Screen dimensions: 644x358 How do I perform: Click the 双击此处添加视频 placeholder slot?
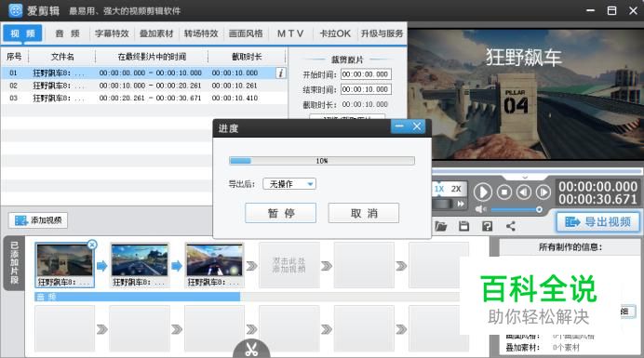coord(289,265)
